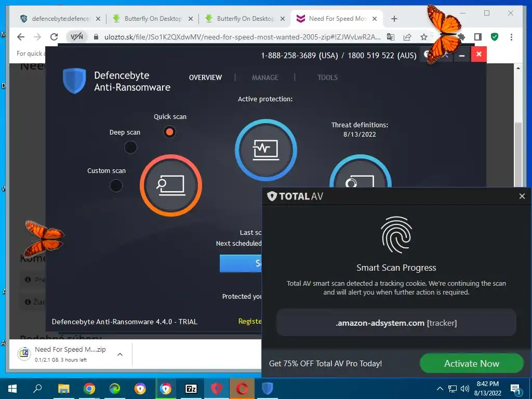
Task: Click the network icon in system tray
Action: point(453,389)
